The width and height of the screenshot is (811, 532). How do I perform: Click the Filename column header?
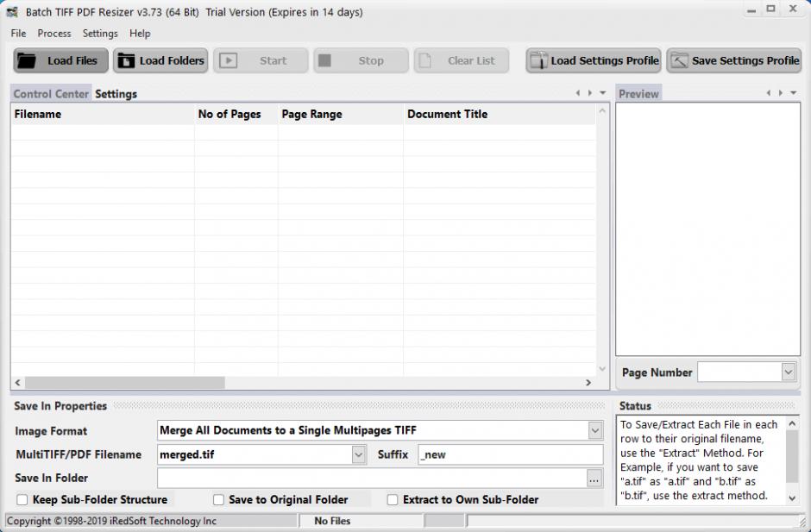point(103,115)
